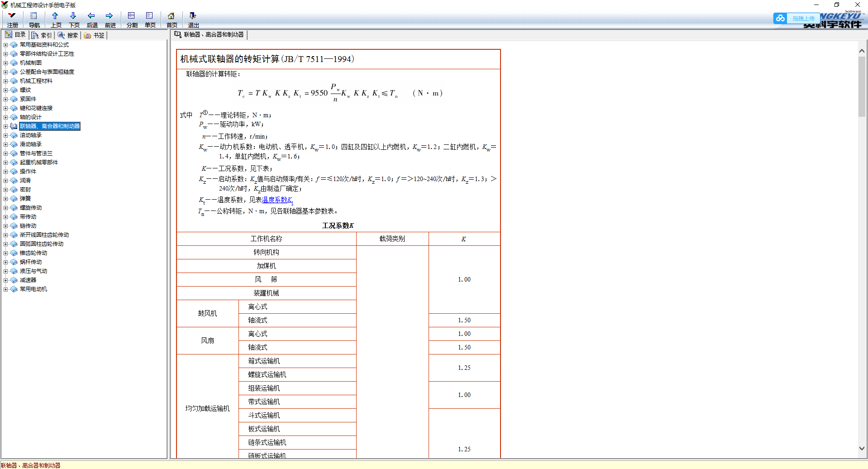Open the 温度系数Kt hyperlink
The image size is (868, 469).
click(x=278, y=200)
